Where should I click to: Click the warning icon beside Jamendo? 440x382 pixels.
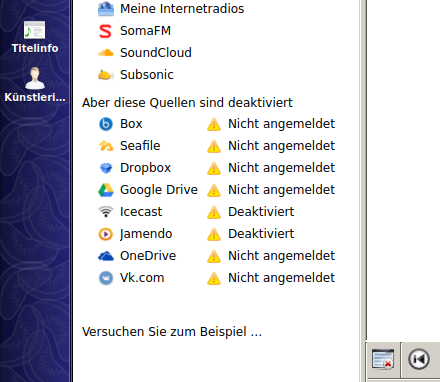[214, 234]
